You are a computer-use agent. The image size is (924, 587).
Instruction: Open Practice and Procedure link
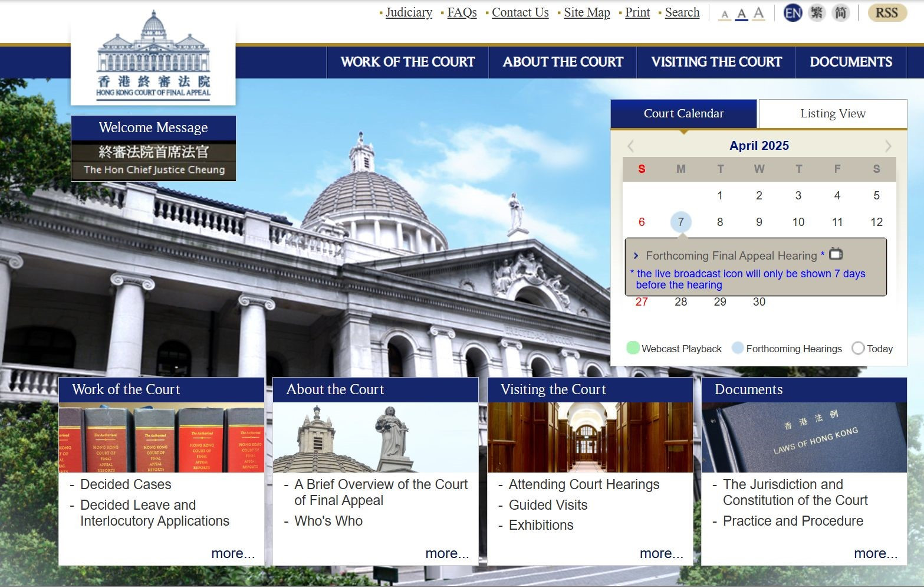click(793, 521)
